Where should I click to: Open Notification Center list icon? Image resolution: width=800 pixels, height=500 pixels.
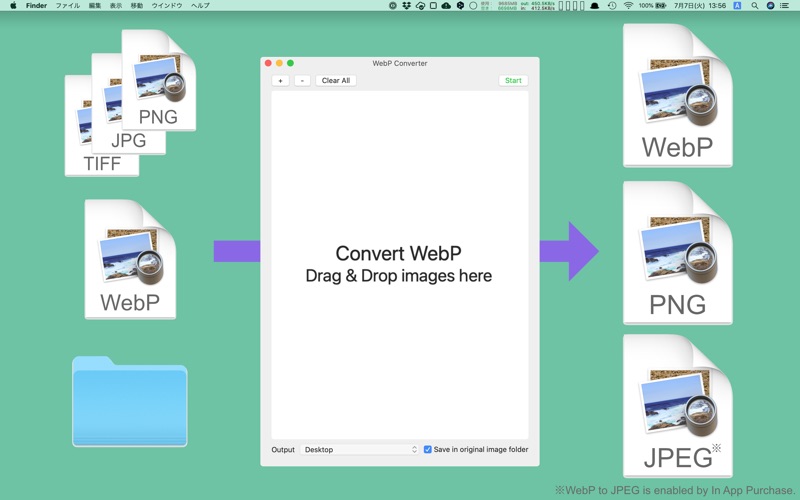[785, 6]
